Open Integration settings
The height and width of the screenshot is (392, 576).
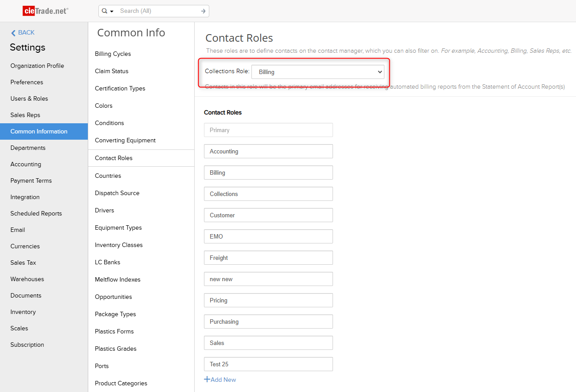(25, 197)
